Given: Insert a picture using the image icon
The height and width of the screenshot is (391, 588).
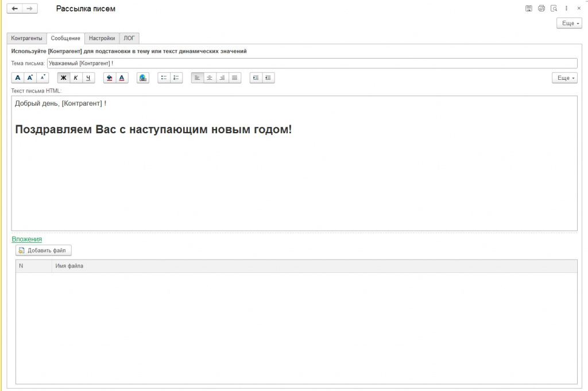Looking at the screenshot, I should pyautogui.click(x=143, y=78).
